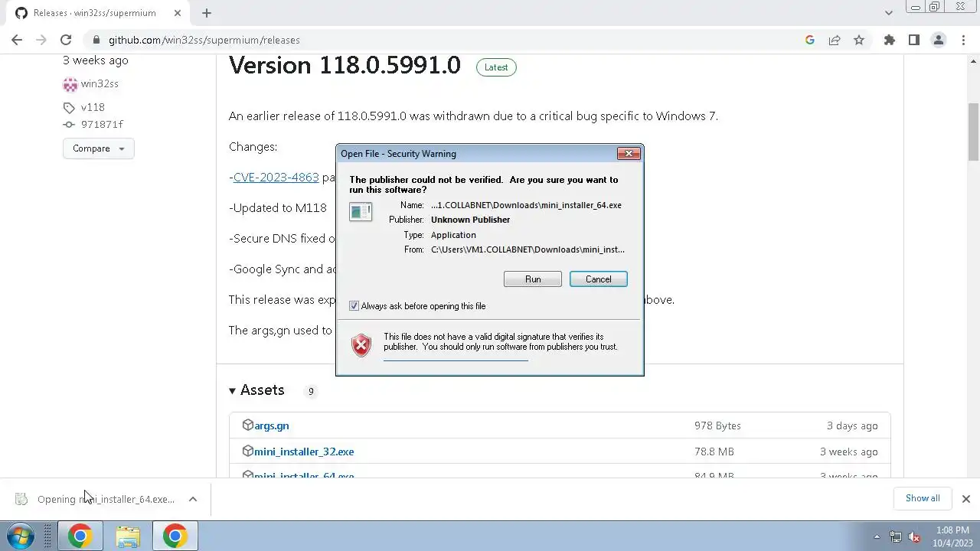Image resolution: width=980 pixels, height=551 pixels.
Task: Open a new tab with plus button
Action: [x=207, y=13]
